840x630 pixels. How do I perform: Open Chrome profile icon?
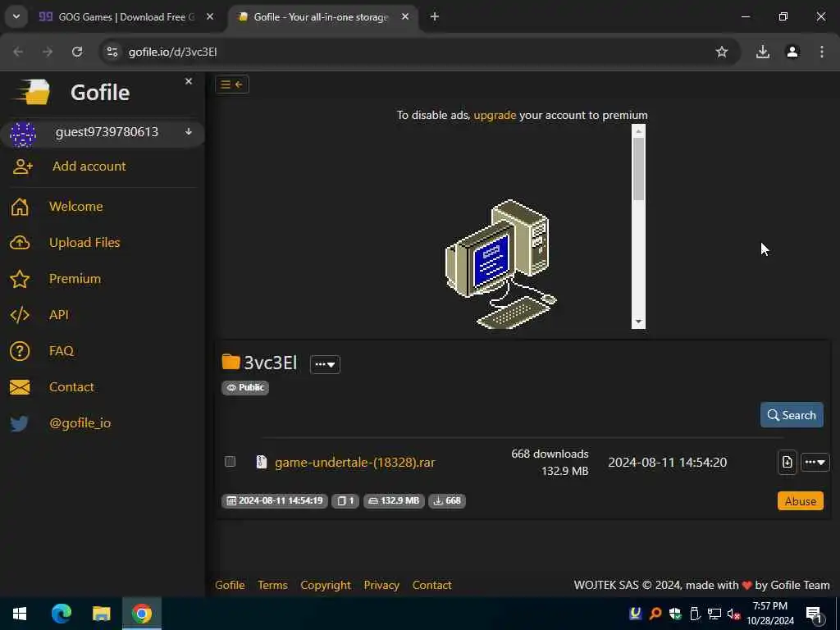click(x=792, y=52)
